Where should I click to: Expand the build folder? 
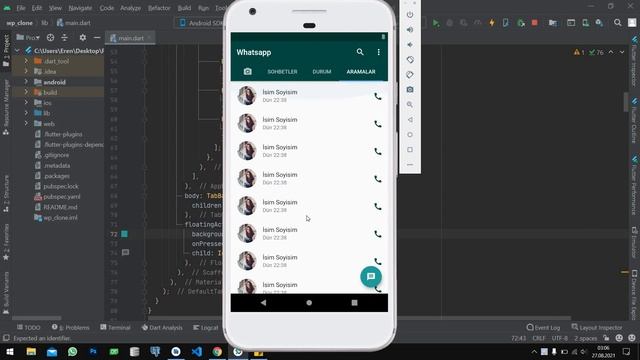(26, 92)
